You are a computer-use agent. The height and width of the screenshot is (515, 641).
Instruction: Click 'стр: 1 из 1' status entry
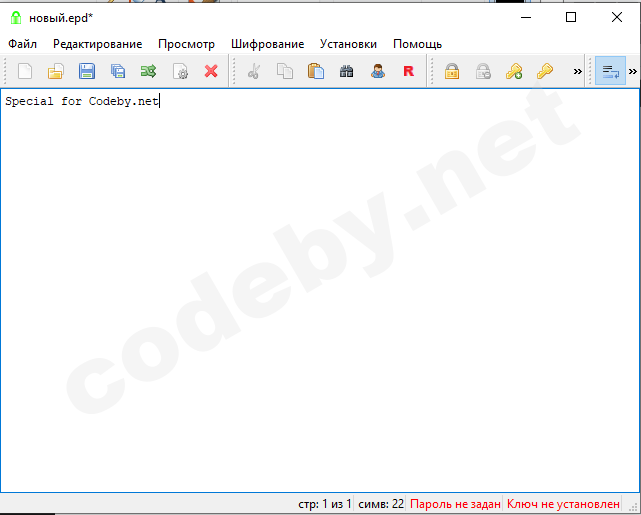point(325,504)
